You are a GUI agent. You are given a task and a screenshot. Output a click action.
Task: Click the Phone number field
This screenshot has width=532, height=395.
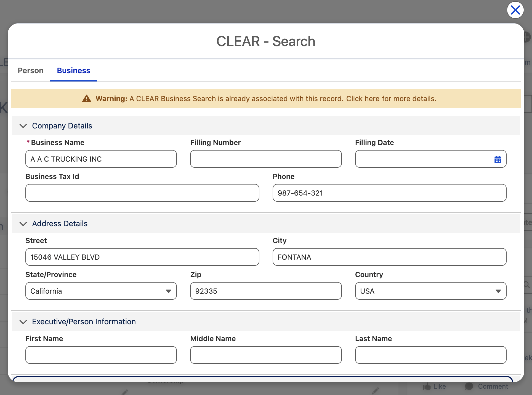pyautogui.click(x=390, y=193)
